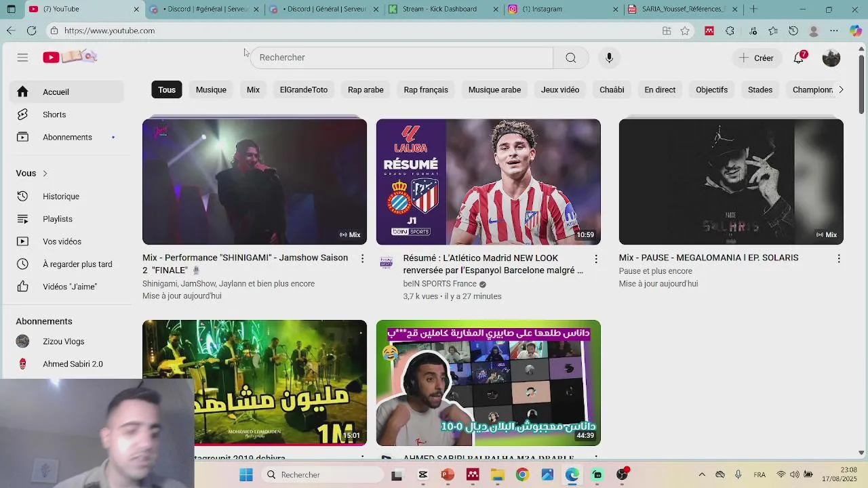Viewport: 868px width, 488px height.
Task: Open volume control in system tray
Action: click(x=794, y=475)
